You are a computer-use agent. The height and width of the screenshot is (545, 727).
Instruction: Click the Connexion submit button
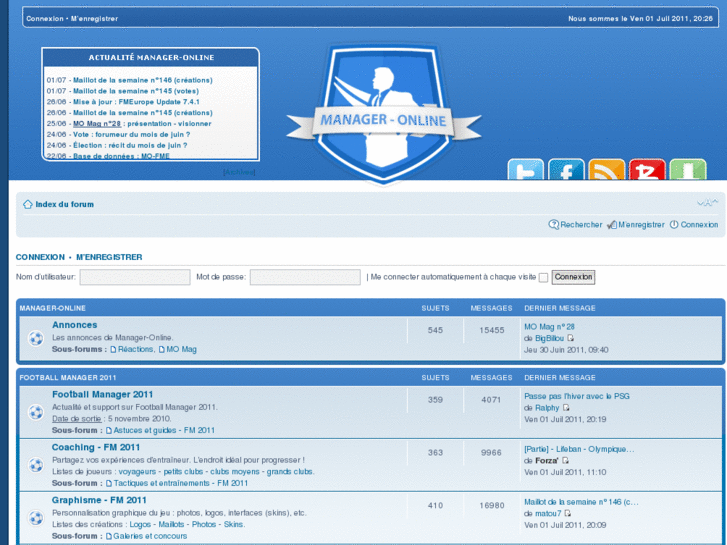point(573,277)
